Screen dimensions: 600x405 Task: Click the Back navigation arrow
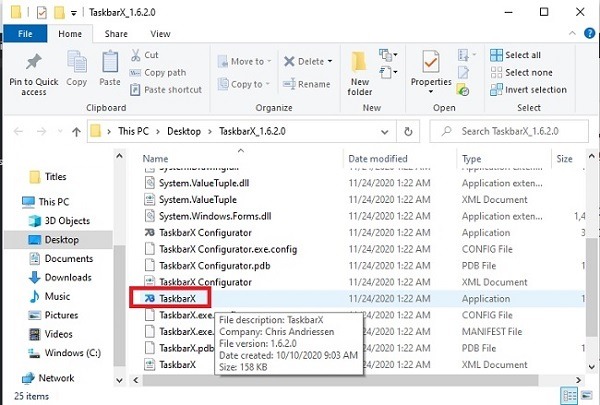pos(18,132)
